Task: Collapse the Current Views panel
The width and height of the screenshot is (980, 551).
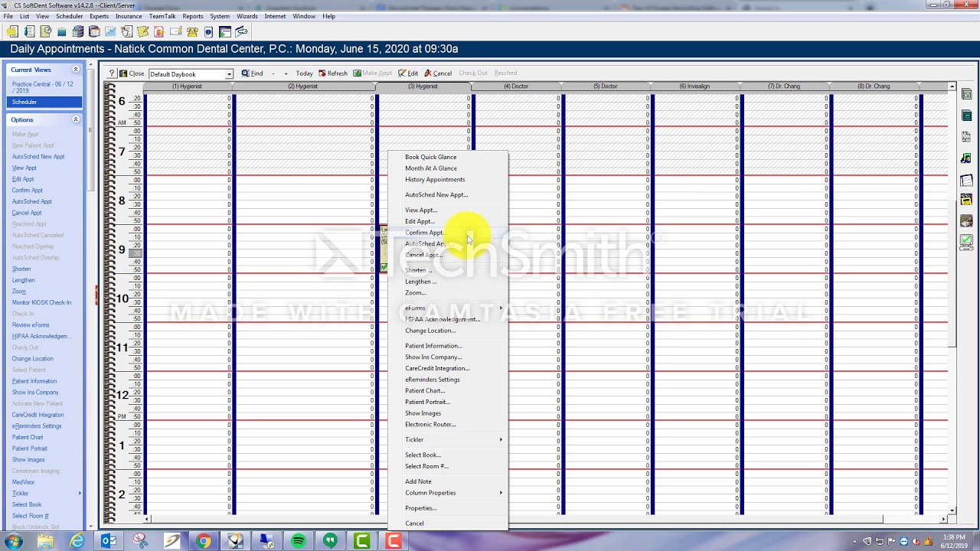Action: pyautogui.click(x=76, y=70)
